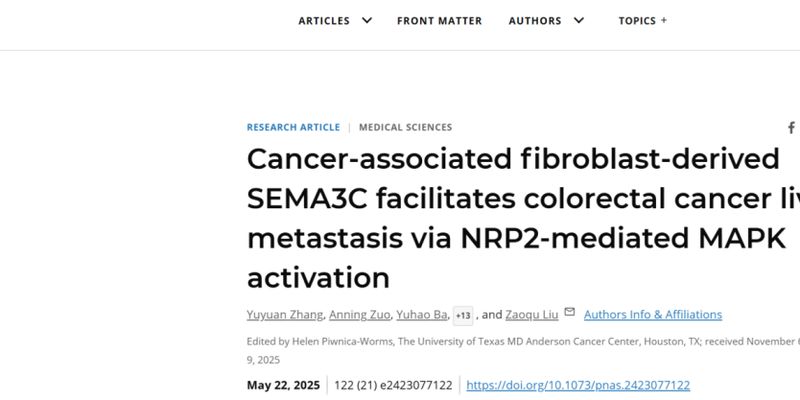Click the plus sign next to TOPICS
Viewport: 800px width, 400px height.
[x=664, y=20]
